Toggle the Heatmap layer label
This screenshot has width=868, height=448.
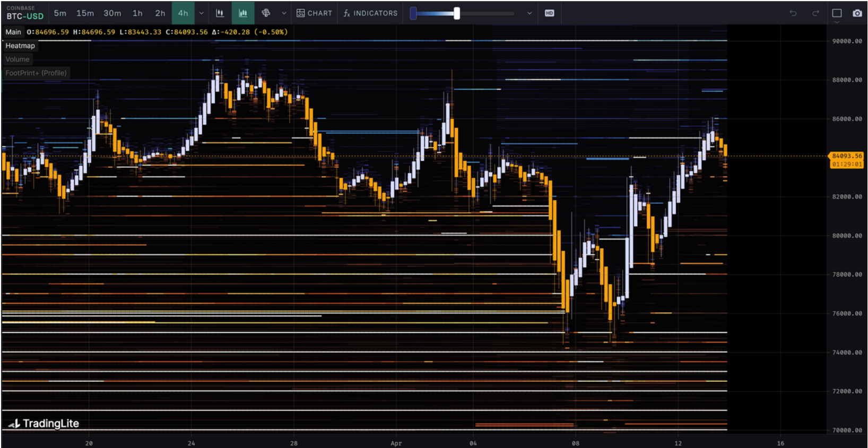[x=20, y=46]
